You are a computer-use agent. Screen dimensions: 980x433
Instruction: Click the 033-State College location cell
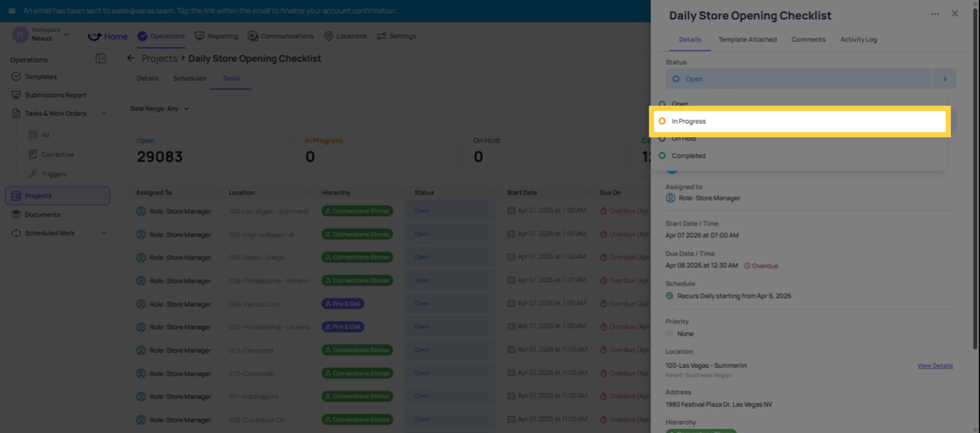click(257, 258)
